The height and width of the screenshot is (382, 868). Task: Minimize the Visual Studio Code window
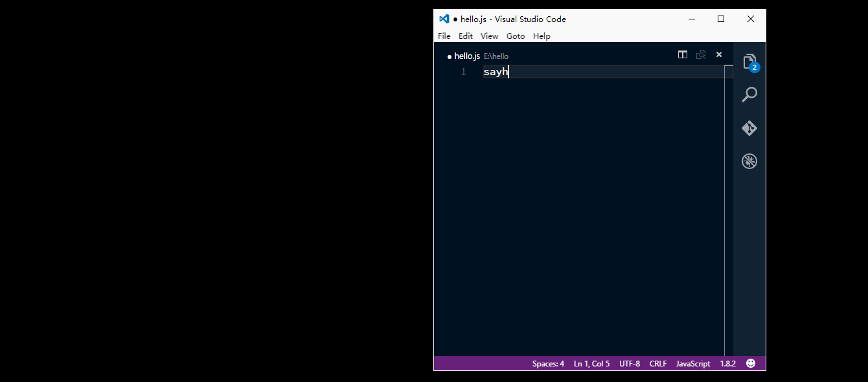(691, 19)
